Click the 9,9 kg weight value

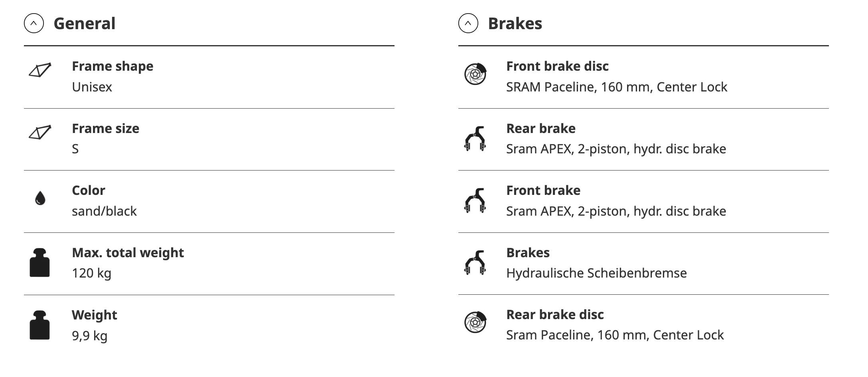[90, 336]
